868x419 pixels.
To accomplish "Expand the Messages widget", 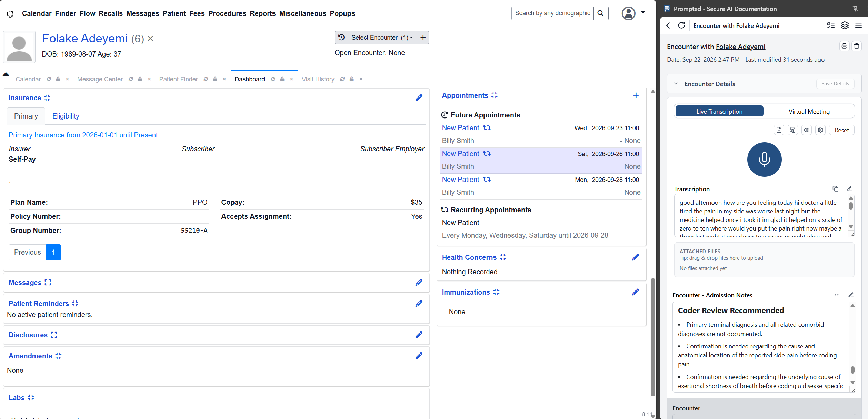I will (x=48, y=283).
